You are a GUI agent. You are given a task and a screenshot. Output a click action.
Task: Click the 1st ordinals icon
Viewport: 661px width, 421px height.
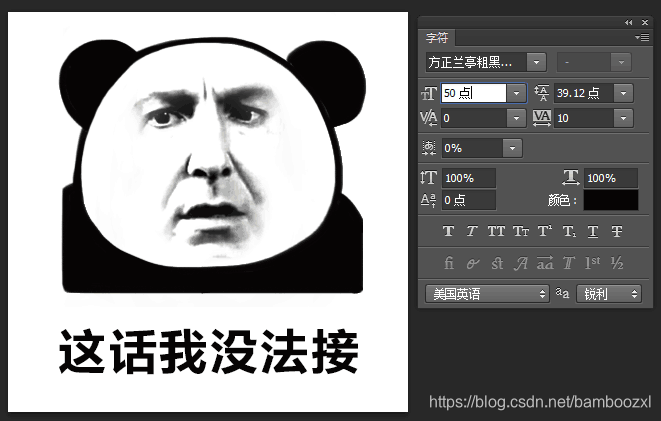[x=592, y=263]
